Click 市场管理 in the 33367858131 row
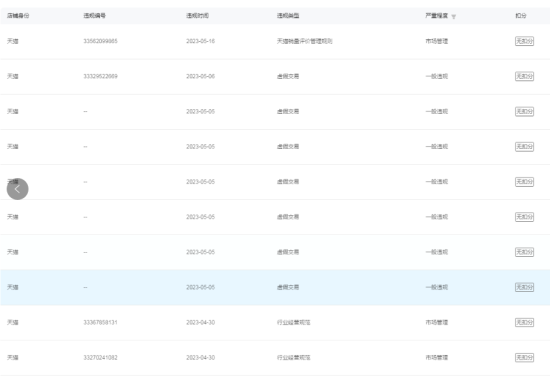Screen dimensions: 550x381 (x=437, y=322)
